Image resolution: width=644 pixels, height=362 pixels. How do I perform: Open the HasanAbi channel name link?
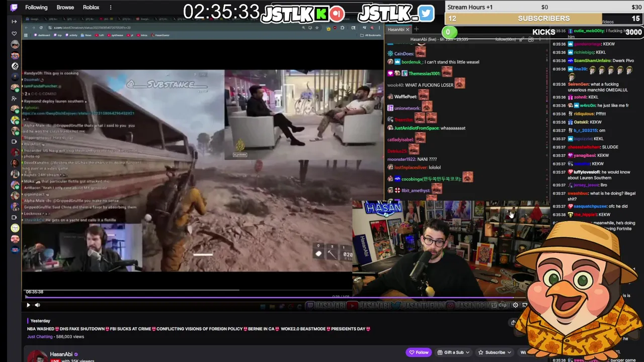tap(61, 354)
